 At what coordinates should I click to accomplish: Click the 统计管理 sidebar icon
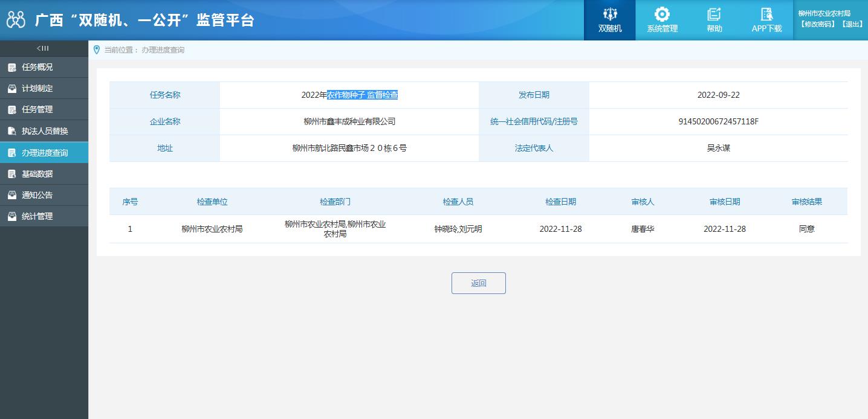12,216
